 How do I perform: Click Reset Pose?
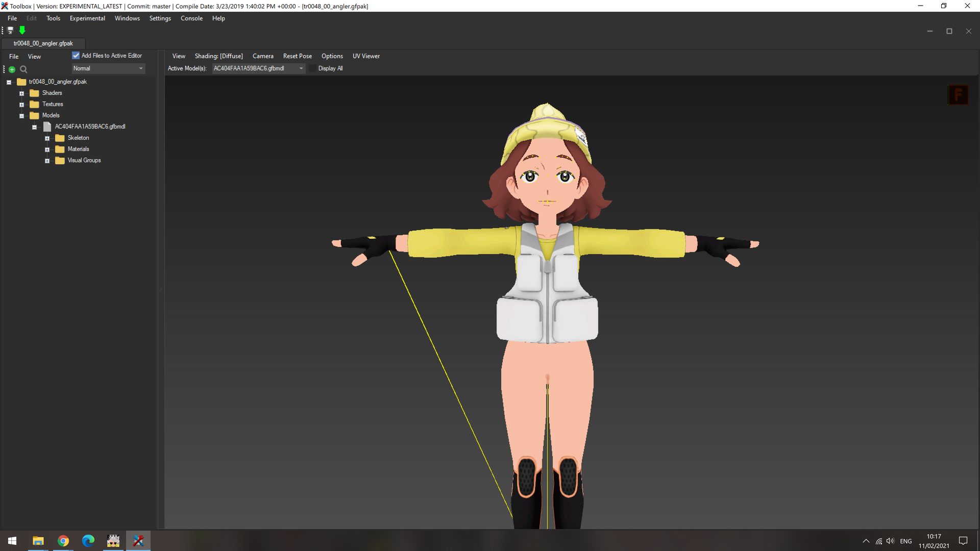pyautogui.click(x=297, y=56)
